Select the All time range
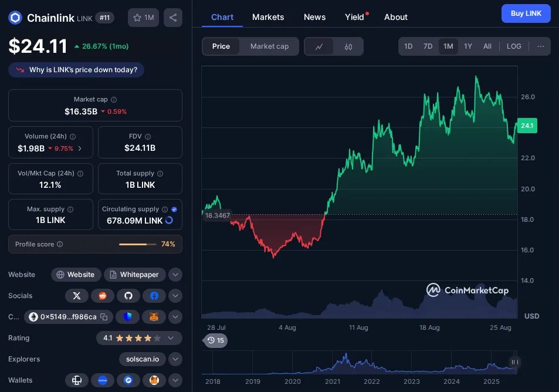 487,46
